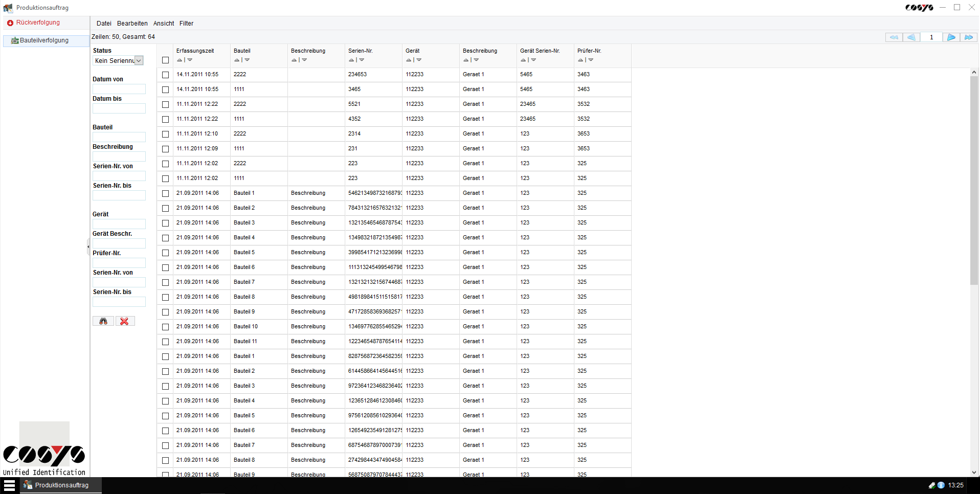Go to first page with double-left arrow
Image resolution: width=980 pixels, height=494 pixels.
(x=894, y=37)
